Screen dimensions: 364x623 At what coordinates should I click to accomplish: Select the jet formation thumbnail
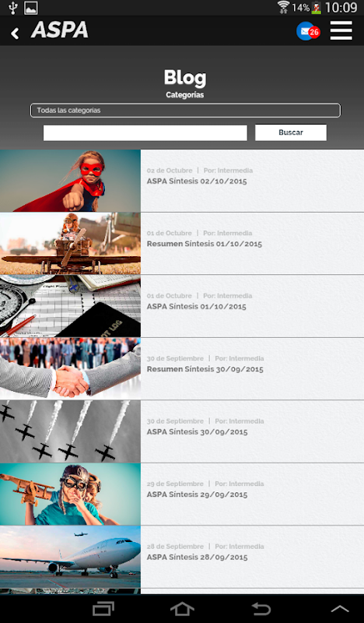coord(70,431)
